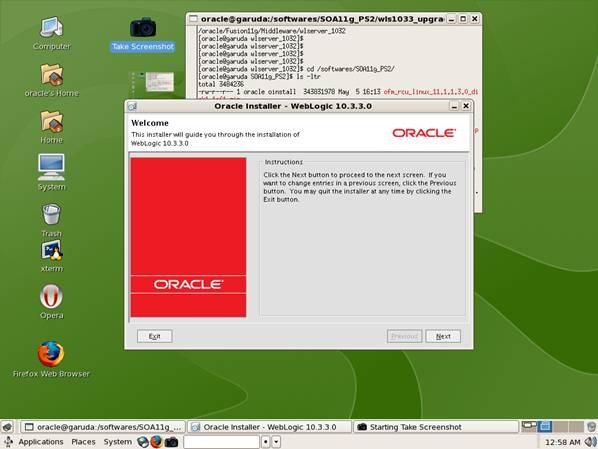Click the terminal window menu icon

coord(193,18)
